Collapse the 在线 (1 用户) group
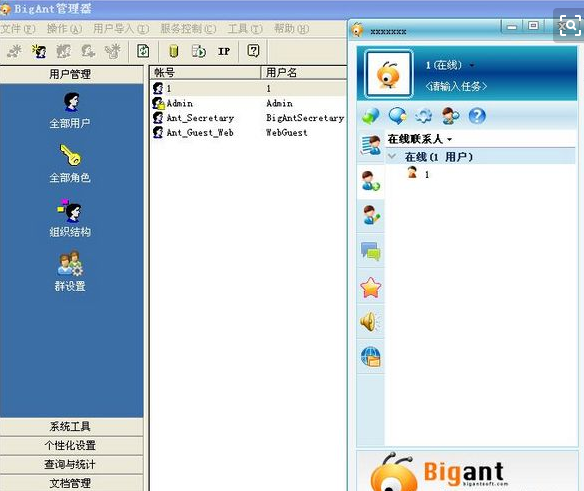 392,156
